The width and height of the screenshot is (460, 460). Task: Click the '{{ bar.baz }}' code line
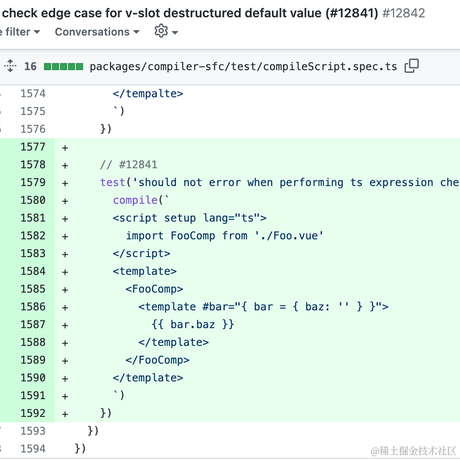[x=193, y=324]
